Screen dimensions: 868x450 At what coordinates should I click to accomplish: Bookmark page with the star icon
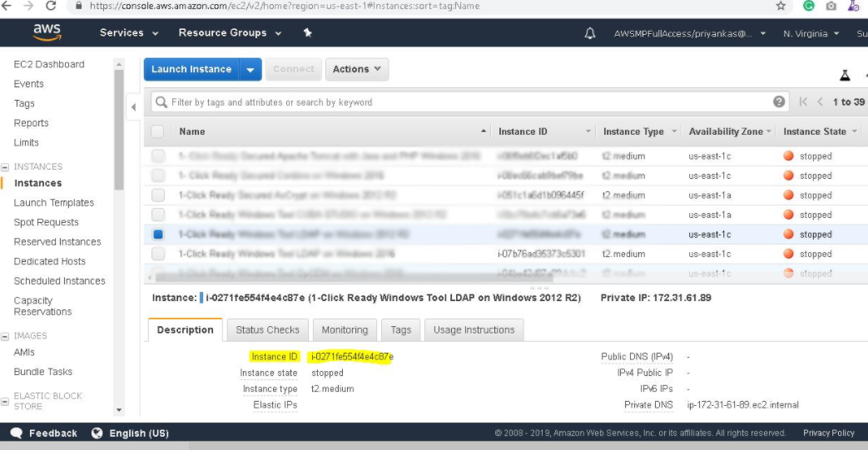[x=781, y=6]
